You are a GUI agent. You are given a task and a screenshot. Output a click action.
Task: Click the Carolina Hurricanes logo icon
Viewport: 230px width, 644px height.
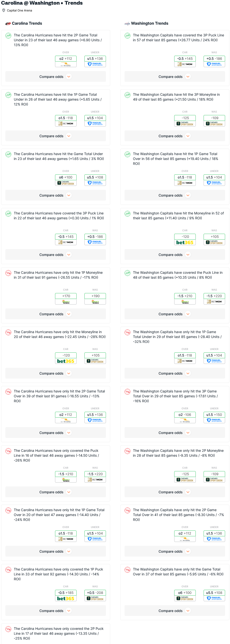point(8,23)
